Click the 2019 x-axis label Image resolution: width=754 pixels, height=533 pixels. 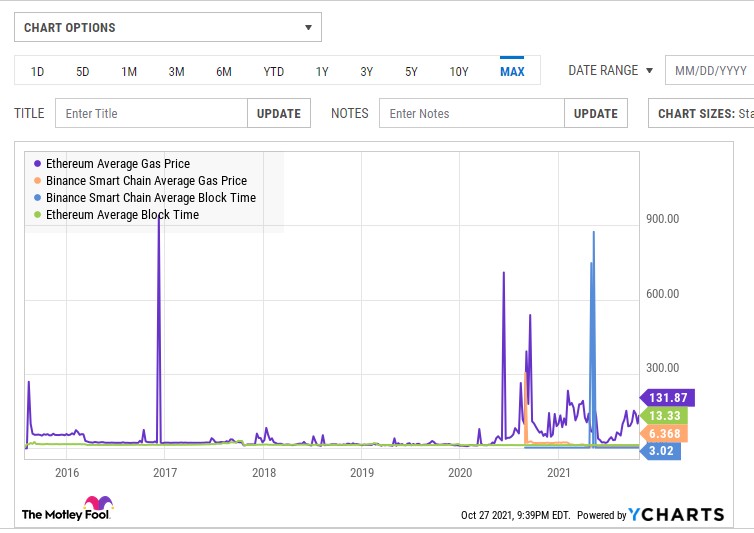(362, 473)
